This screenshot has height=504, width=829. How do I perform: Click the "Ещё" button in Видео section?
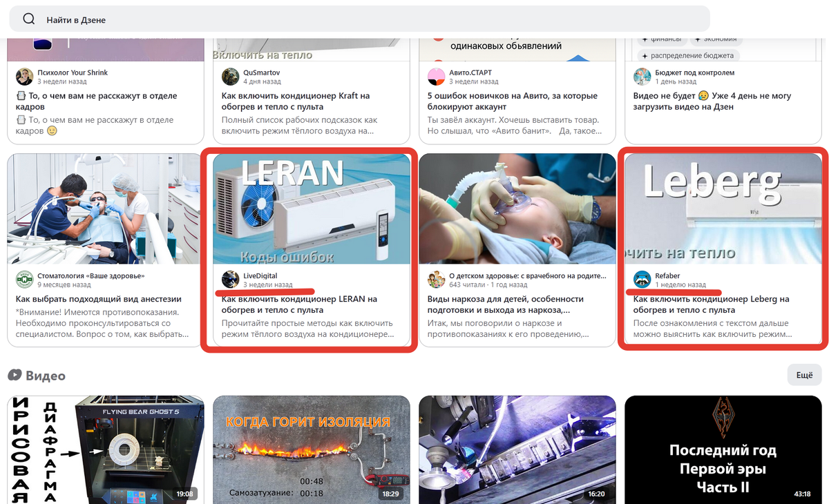click(x=804, y=375)
